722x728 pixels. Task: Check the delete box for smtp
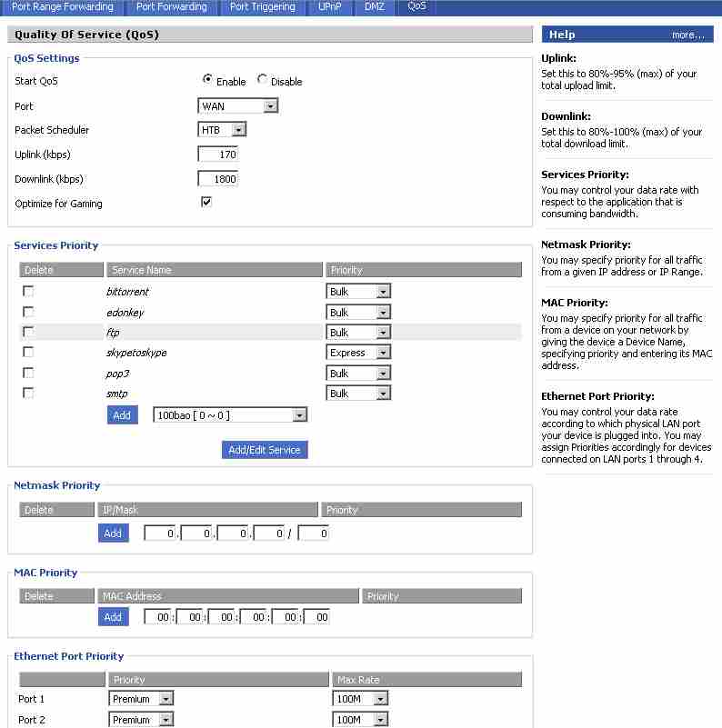coord(28,394)
